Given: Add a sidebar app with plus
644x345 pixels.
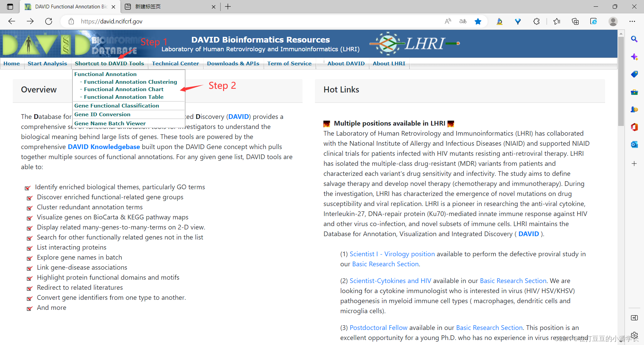Looking at the screenshot, I should (634, 163).
